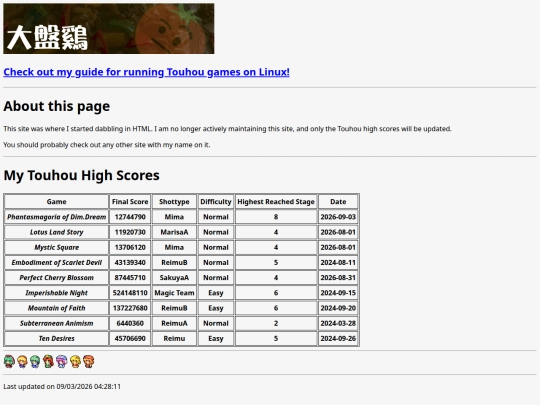Click score 45706690 for Ten Desires
540x405 pixels.
(130, 338)
